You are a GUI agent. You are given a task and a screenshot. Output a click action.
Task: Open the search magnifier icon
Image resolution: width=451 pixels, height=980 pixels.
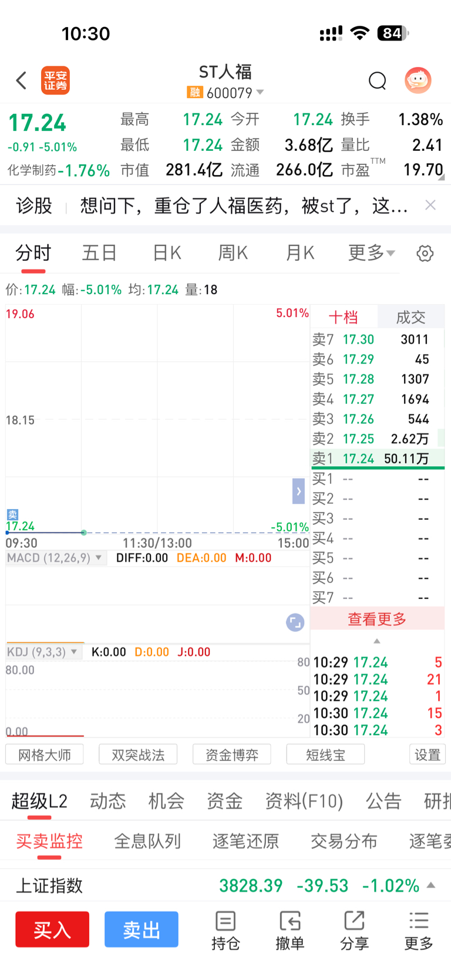point(377,80)
